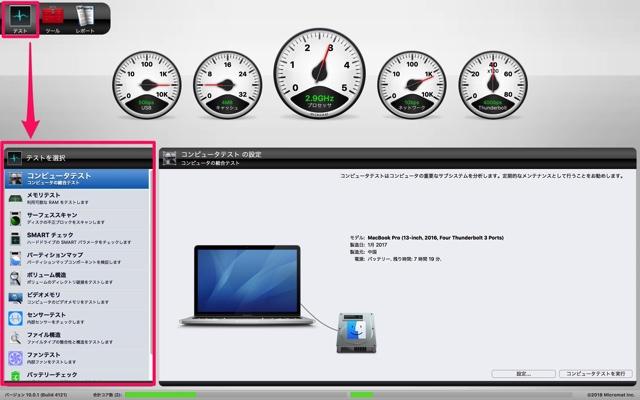Image resolution: width=640 pixels, height=400 pixels.
Task: Click the Thunderbolt gauge
Action: point(493,85)
